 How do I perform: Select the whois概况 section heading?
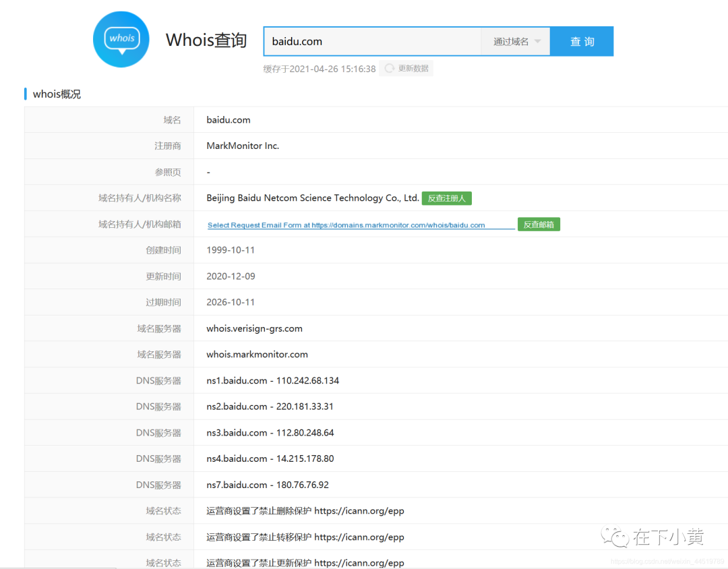(57, 94)
